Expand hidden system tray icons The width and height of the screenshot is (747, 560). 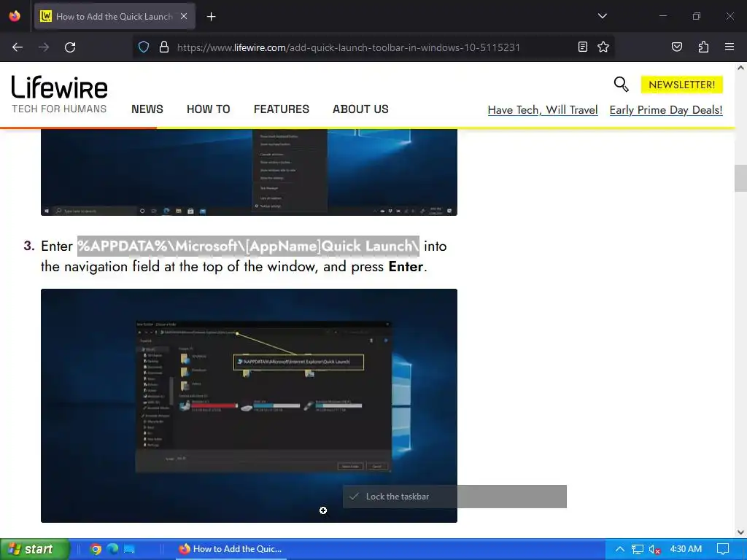click(620, 549)
